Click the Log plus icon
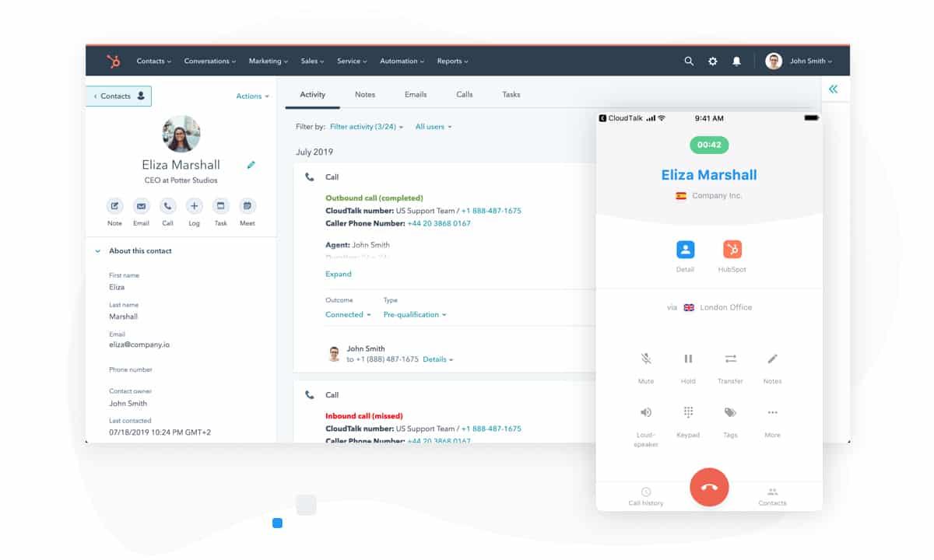Image resolution: width=934 pixels, height=560 pixels. [194, 206]
